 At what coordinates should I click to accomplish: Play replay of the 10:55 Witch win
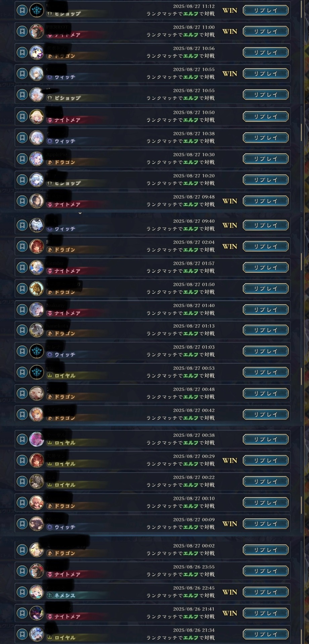266,74
